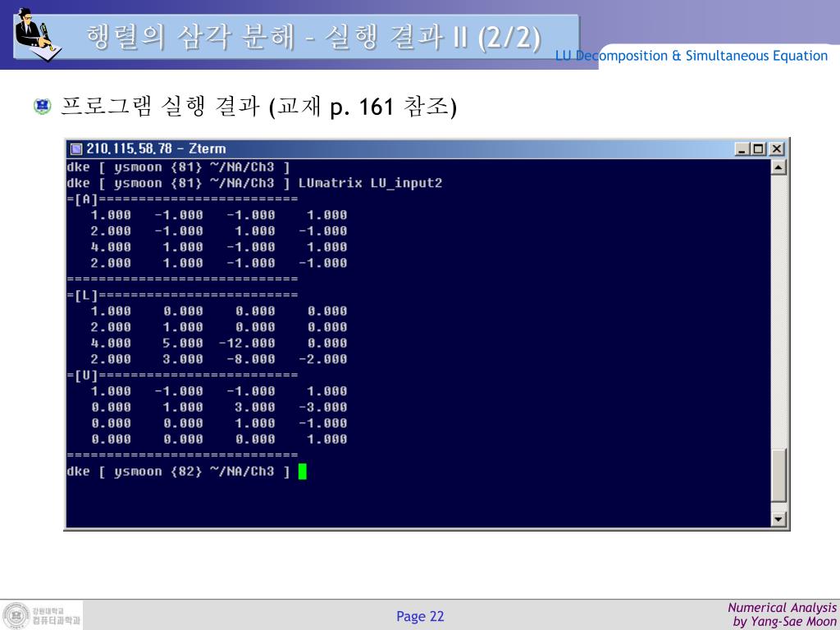Click the terminal vertical scrollbar thumb

point(778,474)
